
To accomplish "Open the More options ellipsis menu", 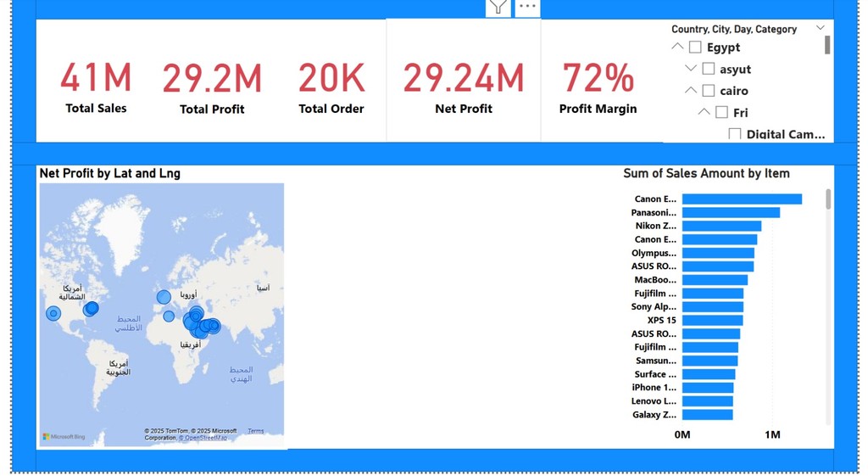I will [527, 7].
